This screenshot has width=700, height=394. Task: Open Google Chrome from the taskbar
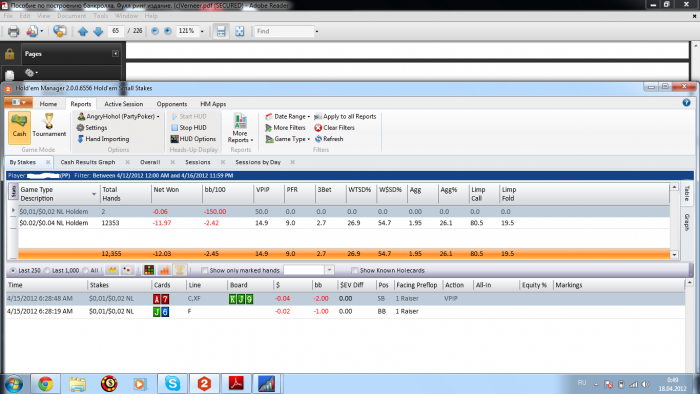click(x=45, y=384)
